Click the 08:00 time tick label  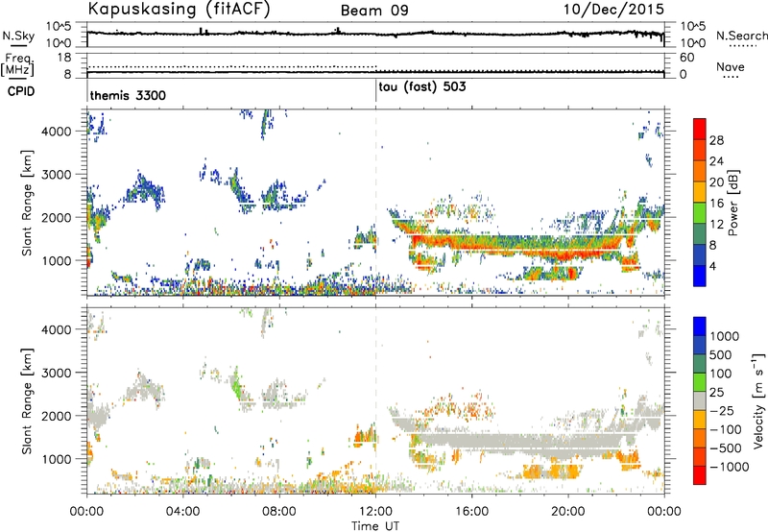(x=279, y=512)
